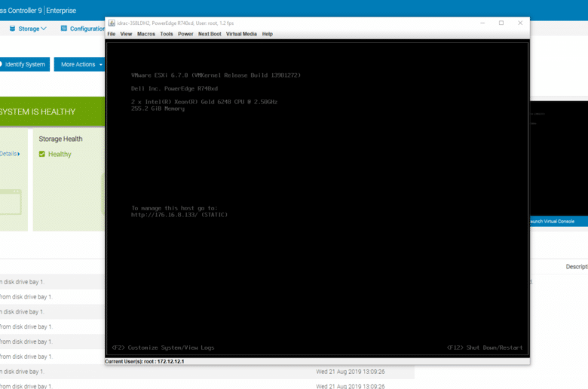Click the virtual console preview thumbnail
This screenshot has height=389, width=588.
coord(559,158)
